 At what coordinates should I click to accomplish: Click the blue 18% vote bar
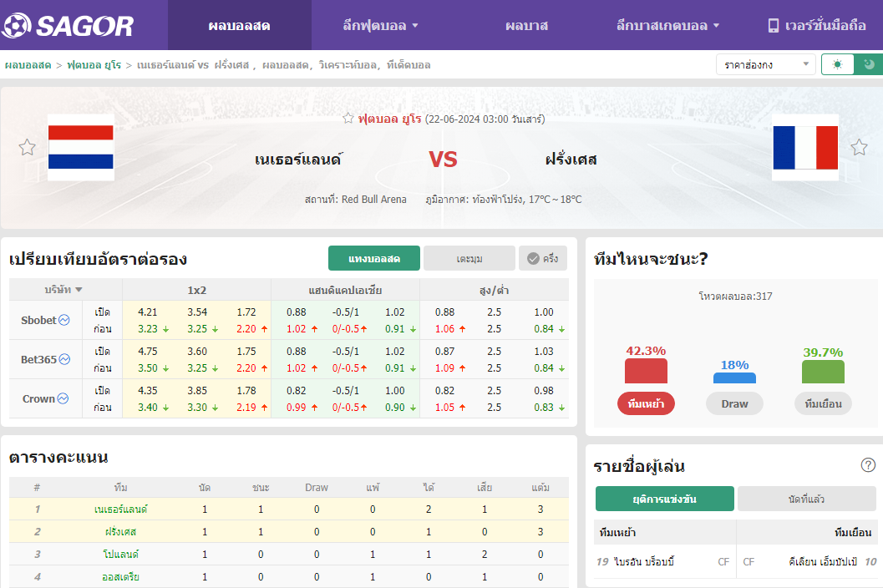pyautogui.click(x=734, y=378)
